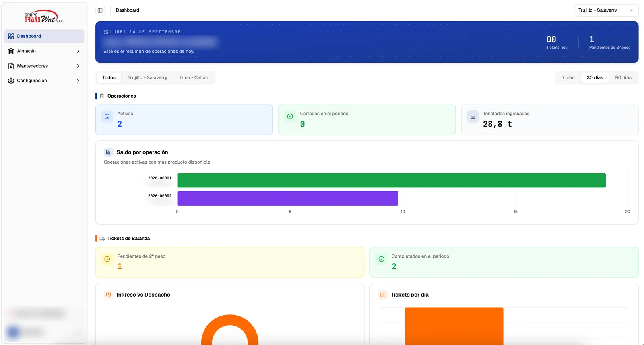Open the Almacén menu item
This screenshot has width=644, height=345.
tap(44, 51)
